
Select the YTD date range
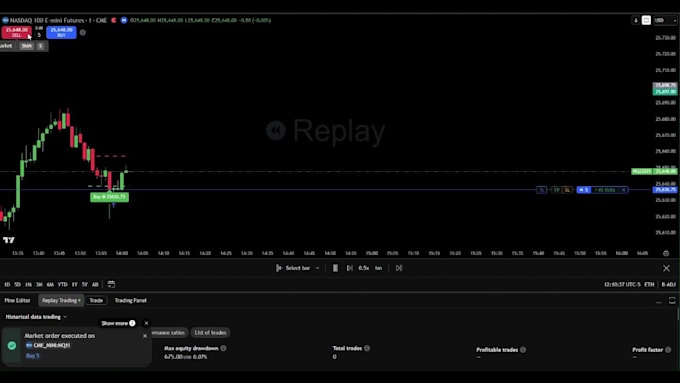[x=62, y=285]
